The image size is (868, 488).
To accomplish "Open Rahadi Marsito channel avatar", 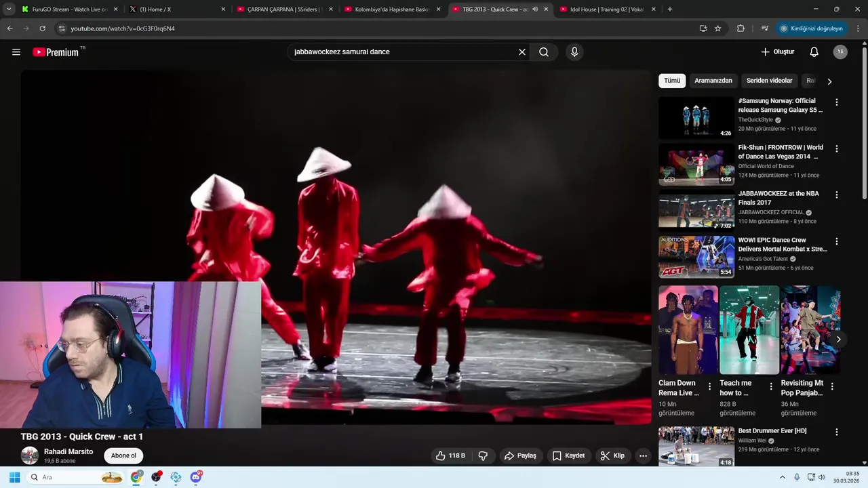I will [x=30, y=455].
